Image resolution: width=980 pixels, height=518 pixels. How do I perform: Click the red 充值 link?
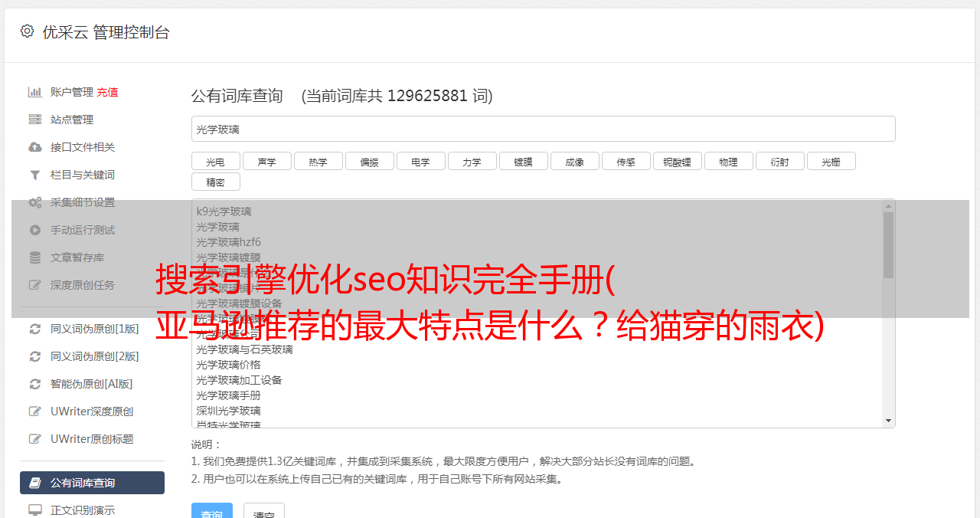point(107,92)
